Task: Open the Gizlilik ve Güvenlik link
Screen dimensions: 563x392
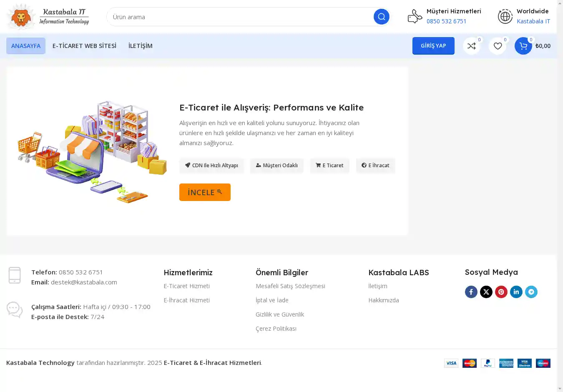Action: (279, 314)
